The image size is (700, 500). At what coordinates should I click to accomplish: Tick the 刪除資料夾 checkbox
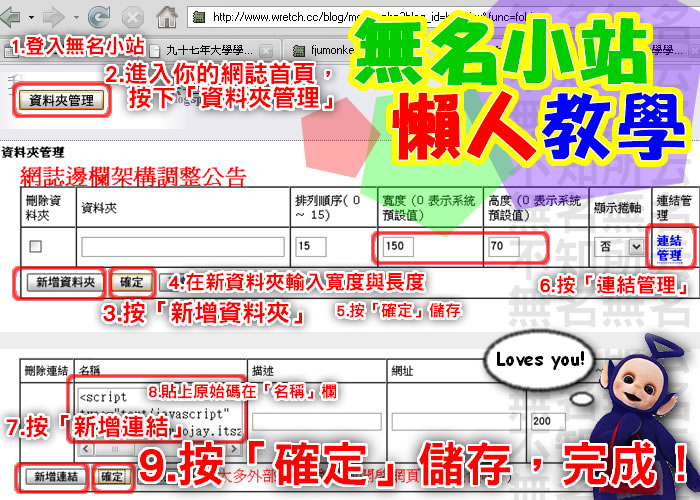click(35, 246)
